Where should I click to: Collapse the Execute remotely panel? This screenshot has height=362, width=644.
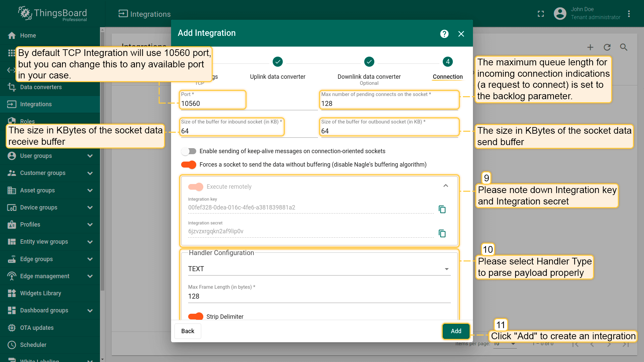[x=446, y=186]
